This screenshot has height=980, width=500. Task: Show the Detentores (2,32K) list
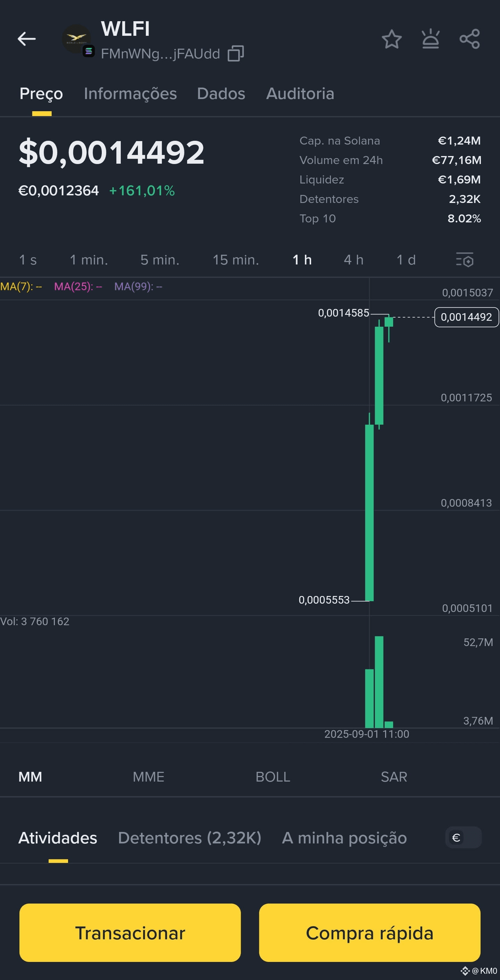pos(190,838)
